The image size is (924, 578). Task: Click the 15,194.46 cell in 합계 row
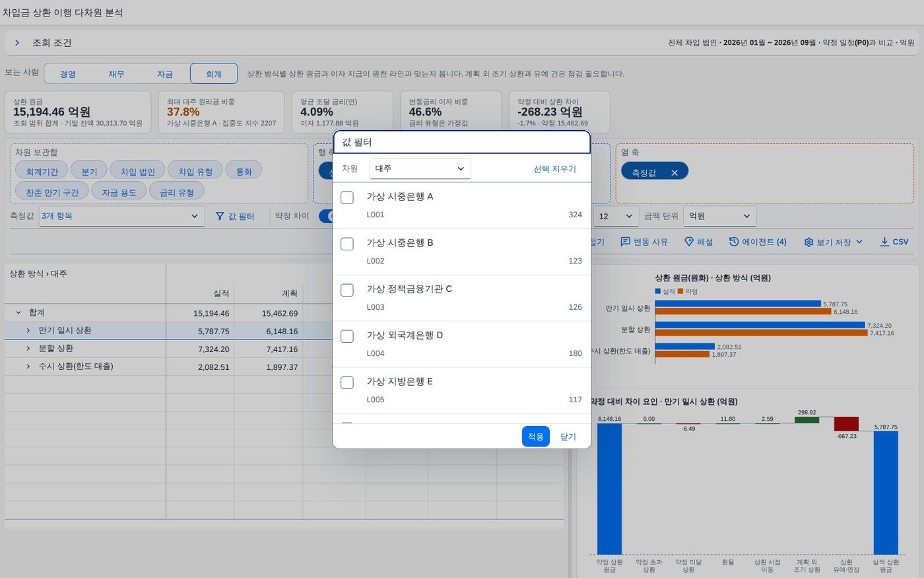click(199, 313)
